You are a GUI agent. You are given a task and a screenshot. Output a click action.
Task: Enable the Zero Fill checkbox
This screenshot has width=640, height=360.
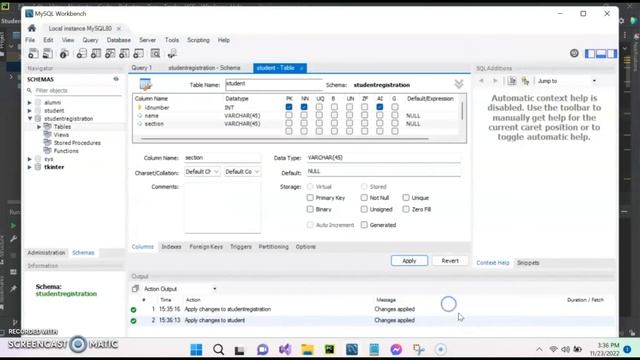[406, 209]
